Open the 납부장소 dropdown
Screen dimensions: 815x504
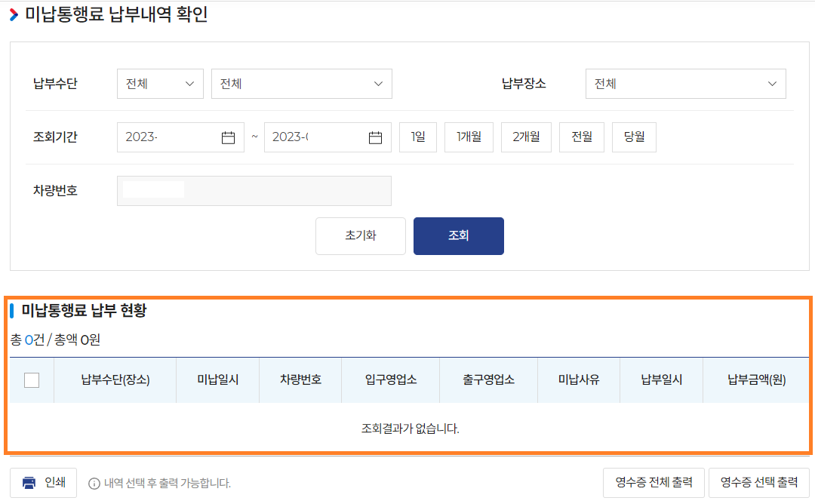(685, 83)
